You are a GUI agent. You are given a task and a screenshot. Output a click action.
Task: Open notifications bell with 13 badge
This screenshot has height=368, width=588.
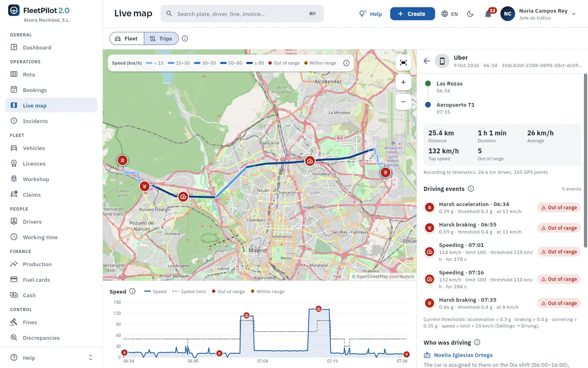[x=488, y=14]
